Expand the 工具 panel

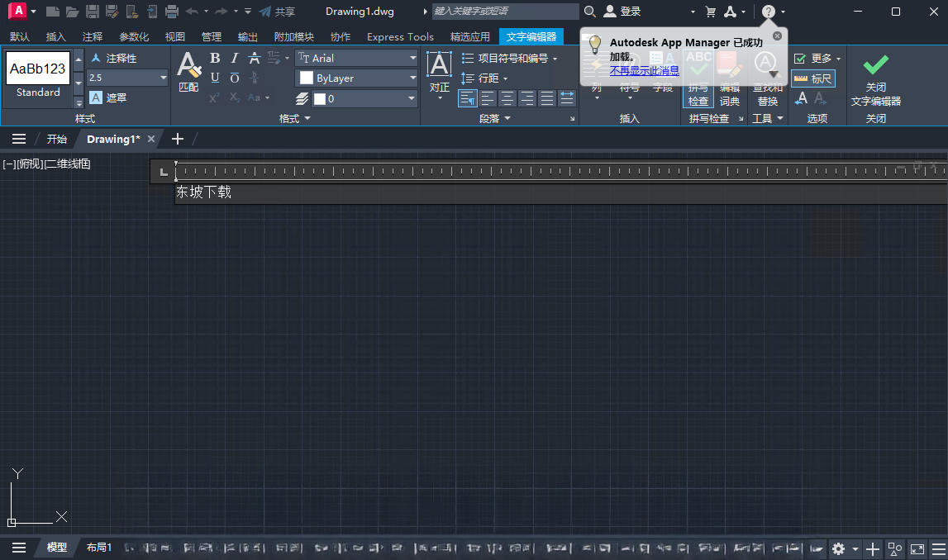(768, 118)
